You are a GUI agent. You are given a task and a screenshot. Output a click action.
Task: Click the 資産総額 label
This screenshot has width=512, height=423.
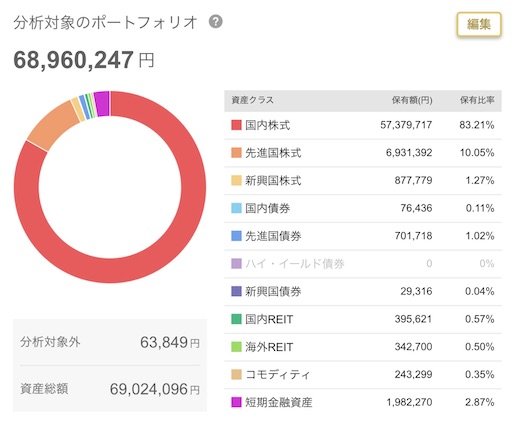(44, 389)
